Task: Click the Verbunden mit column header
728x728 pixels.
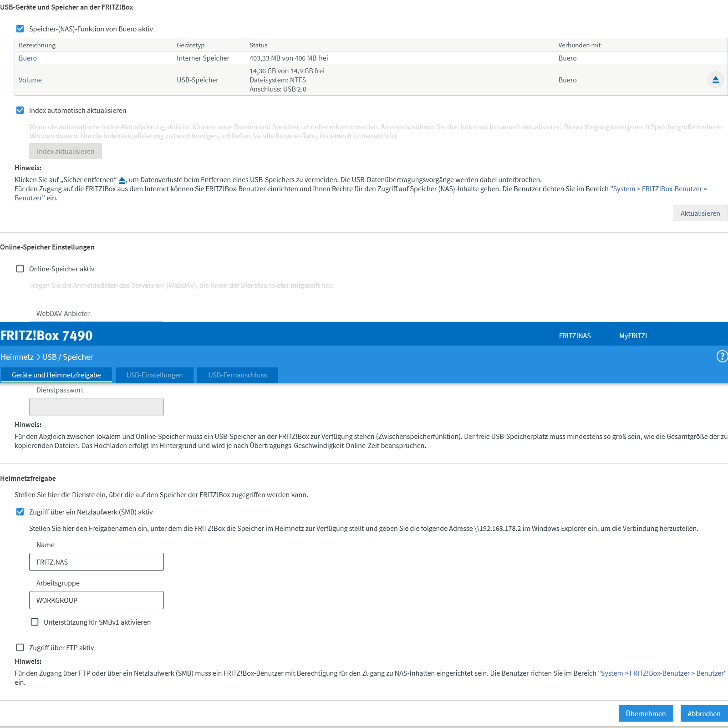Action: coord(580,45)
